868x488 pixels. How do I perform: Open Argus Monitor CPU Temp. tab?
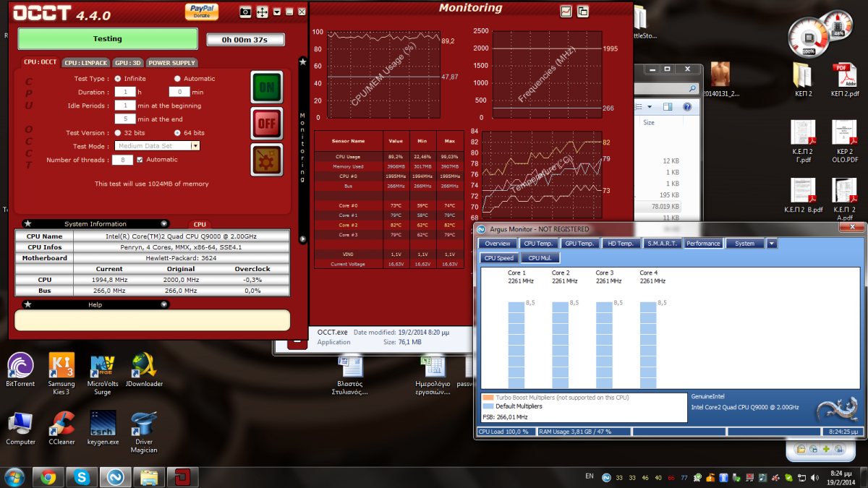[538, 244]
